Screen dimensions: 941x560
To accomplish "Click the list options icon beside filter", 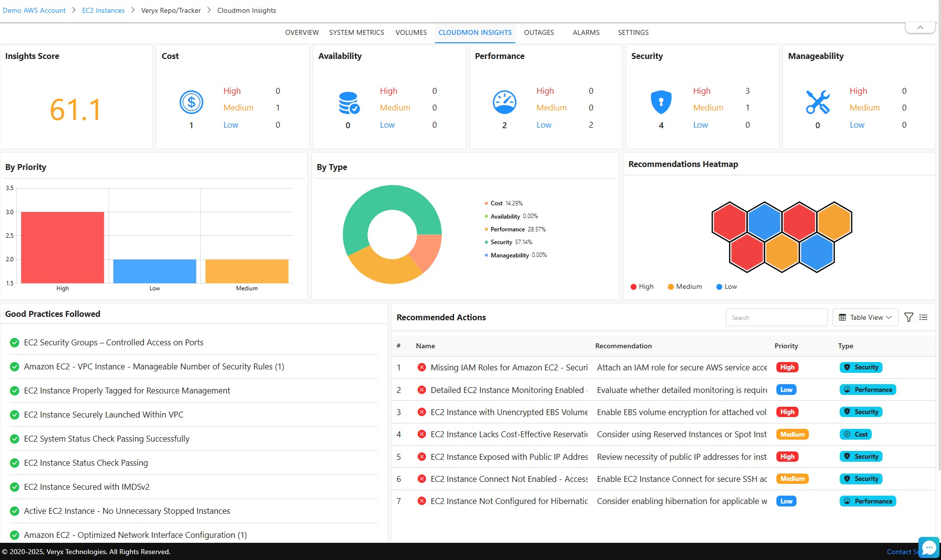I will click(923, 317).
